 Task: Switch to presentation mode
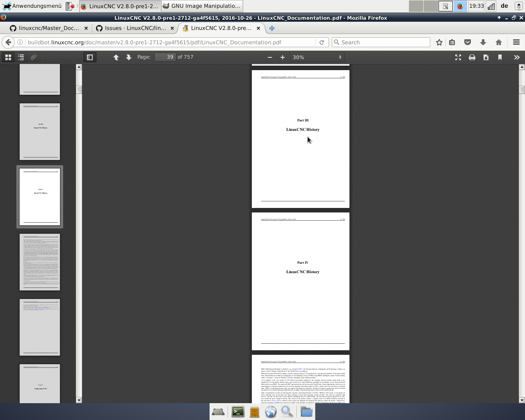[458, 57]
